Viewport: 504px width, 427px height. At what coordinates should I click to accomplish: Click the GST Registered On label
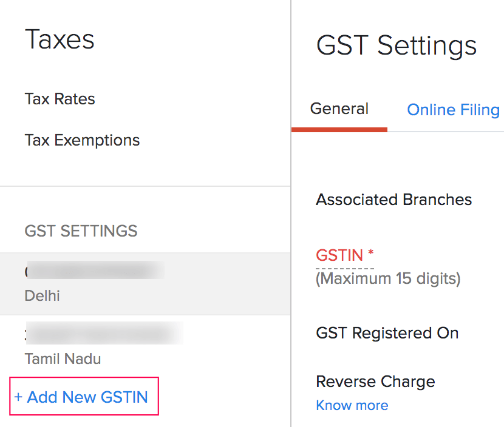387,333
